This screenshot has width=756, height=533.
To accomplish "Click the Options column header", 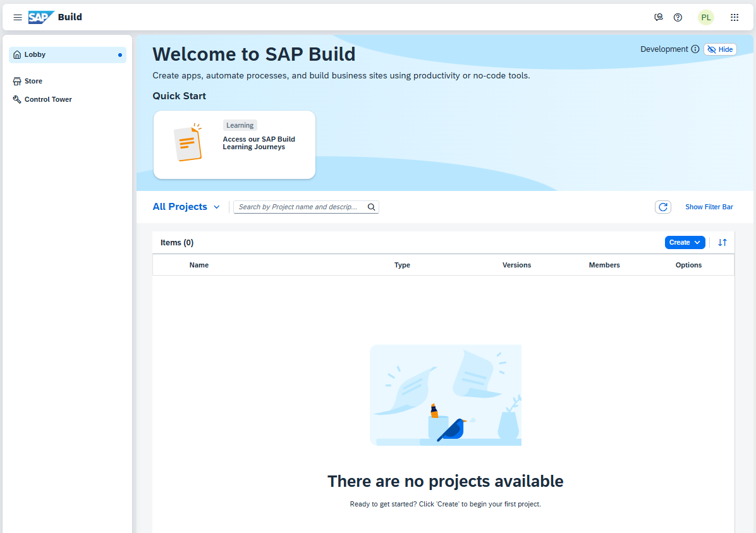I will (x=688, y=266).
